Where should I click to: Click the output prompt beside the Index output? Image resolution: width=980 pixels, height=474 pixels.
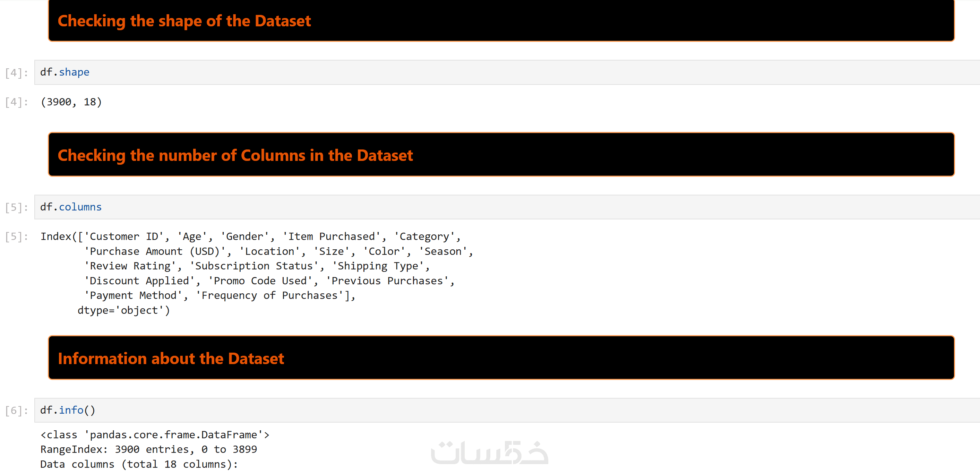click(x=17, y=236)
